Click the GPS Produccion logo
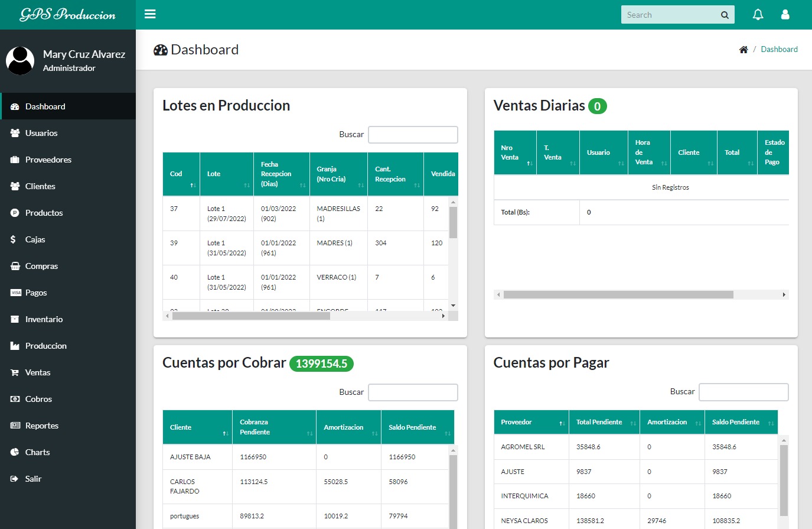Viewport: 812px width, 529px height. 68,15
